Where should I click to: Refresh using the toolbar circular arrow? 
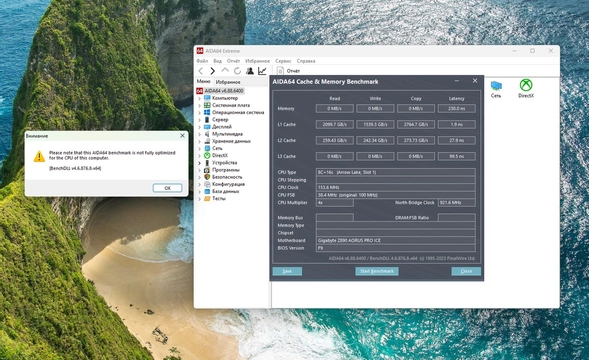237,71
